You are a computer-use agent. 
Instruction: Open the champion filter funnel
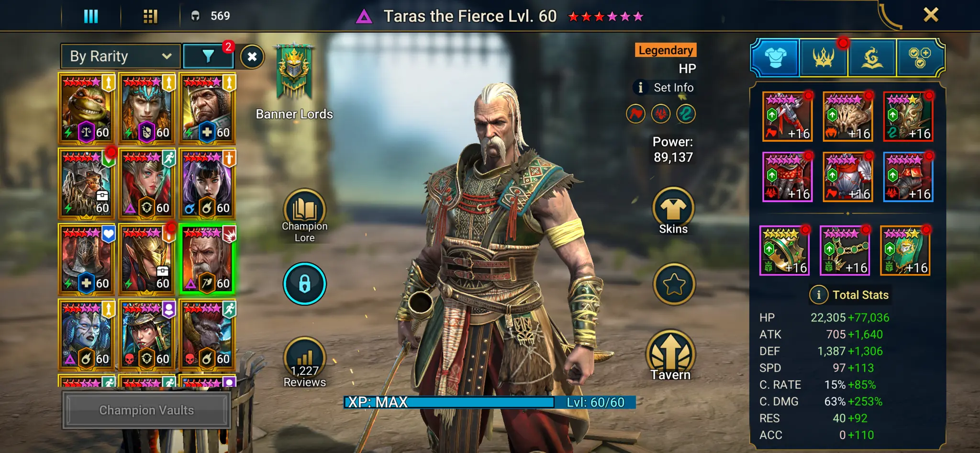pyautogui.click(x=208, y=57)
